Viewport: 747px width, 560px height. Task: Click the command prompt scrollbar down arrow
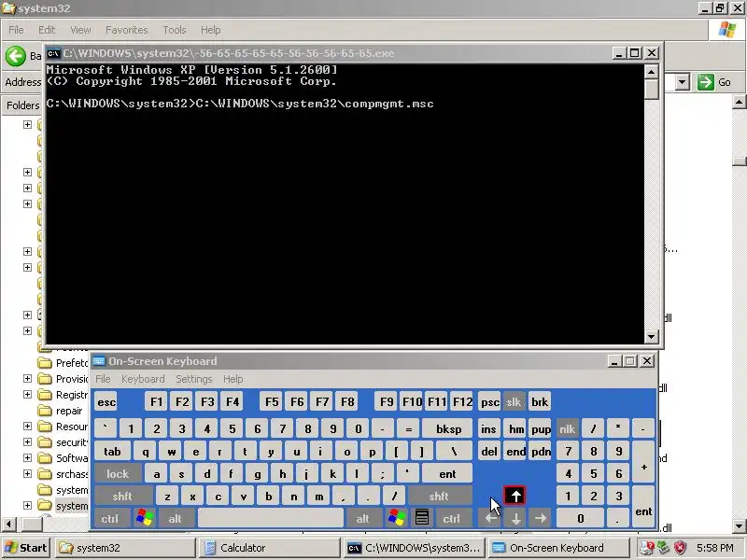(651, 337)
